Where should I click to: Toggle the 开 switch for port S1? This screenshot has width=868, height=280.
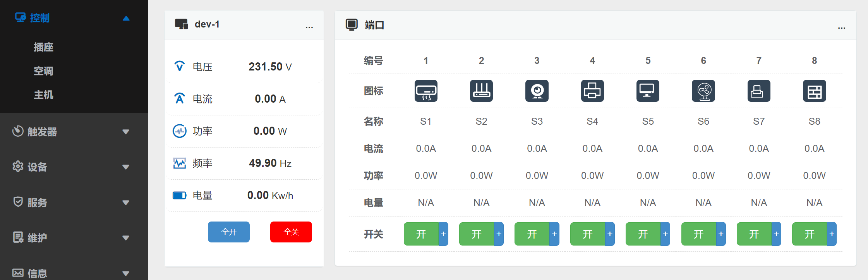(x=421, y=234)
